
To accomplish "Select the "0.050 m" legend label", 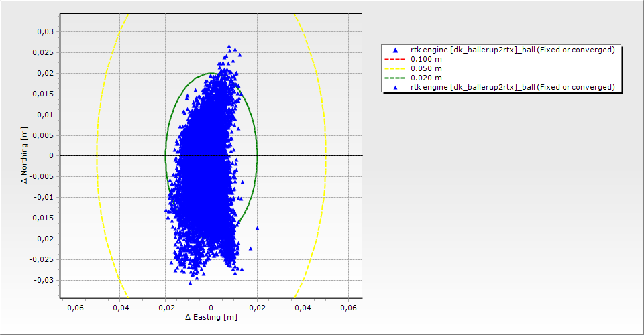I will [427, 68].
